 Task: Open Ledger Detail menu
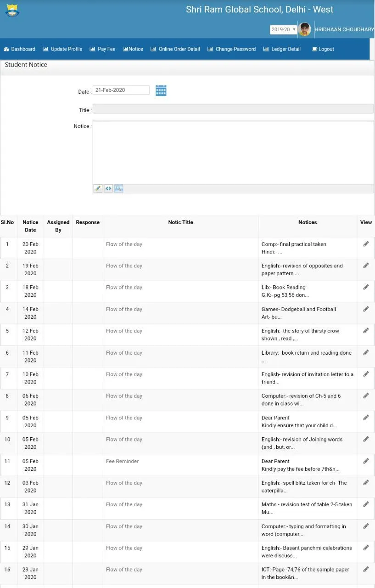[x=282, y=49]
